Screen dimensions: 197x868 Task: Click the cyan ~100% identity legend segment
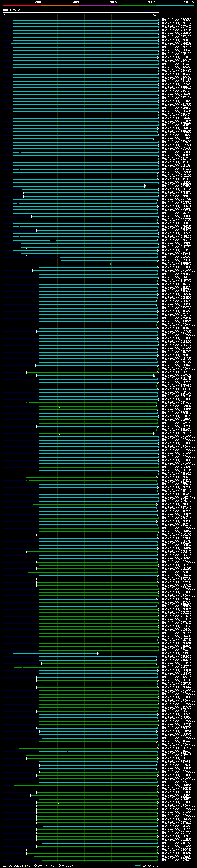tap(175, 6)
